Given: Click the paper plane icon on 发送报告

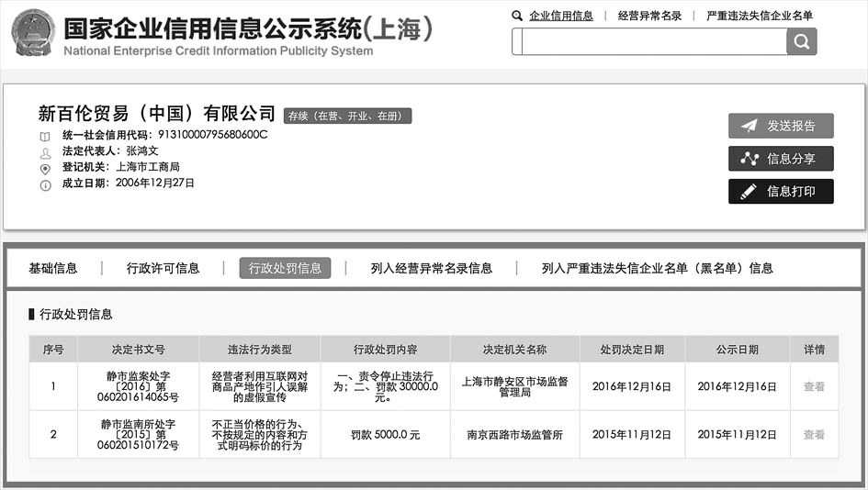Looking at the screenshot, I should click(750, 126).
